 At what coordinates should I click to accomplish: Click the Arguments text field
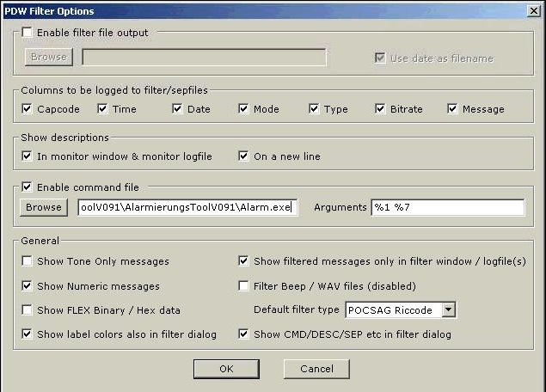[446, 207]
